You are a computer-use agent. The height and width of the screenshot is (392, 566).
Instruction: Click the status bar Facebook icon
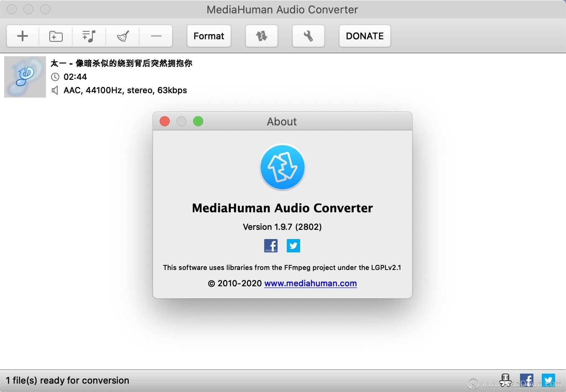pyautogui.click(x=527, y=380)
